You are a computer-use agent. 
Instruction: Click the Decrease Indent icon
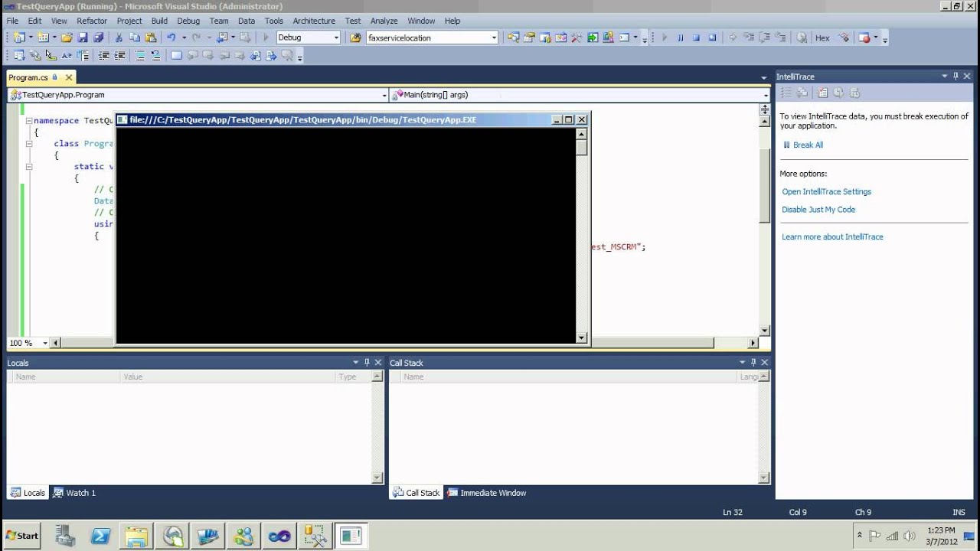pos(103,55)
